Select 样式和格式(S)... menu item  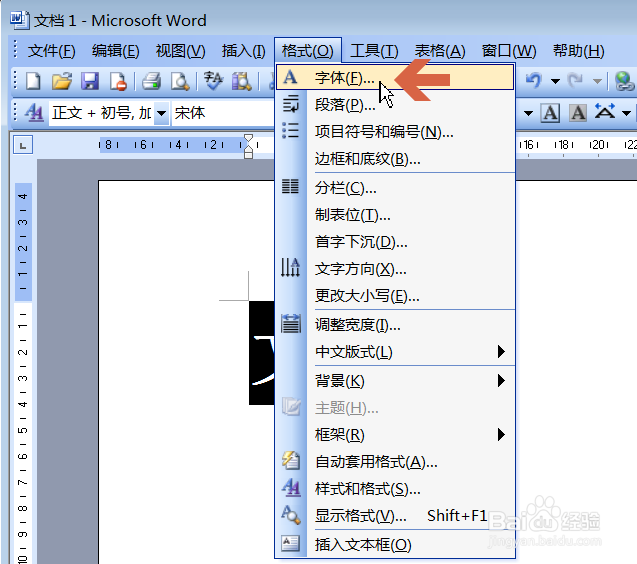395,488
